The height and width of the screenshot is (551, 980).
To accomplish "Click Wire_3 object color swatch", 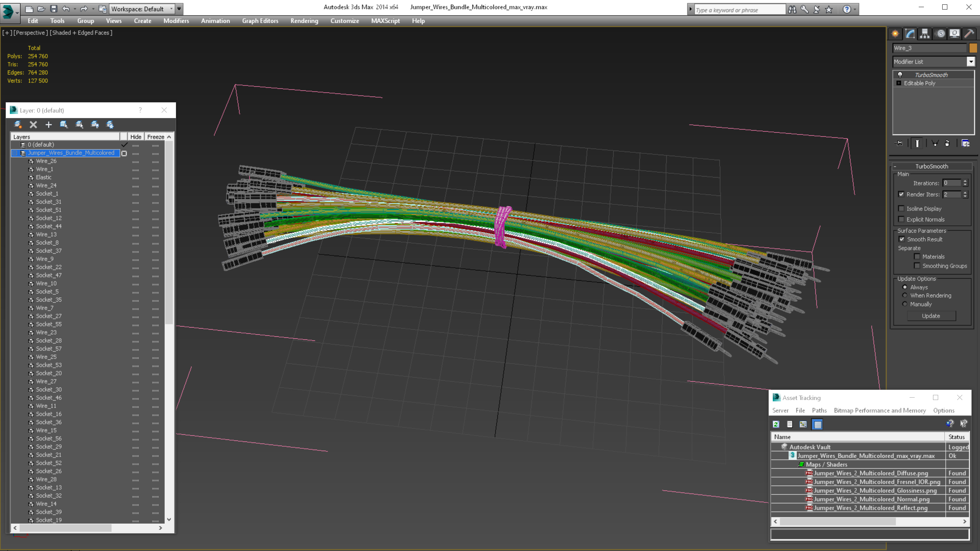I will pyautogui.click(x=973, y=48).
